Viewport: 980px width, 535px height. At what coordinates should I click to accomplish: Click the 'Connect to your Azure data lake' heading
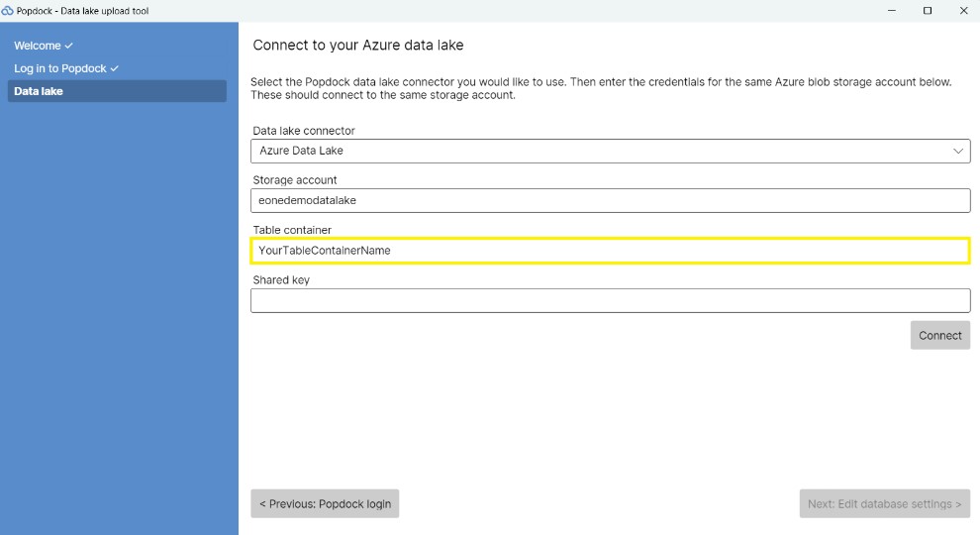358,45
